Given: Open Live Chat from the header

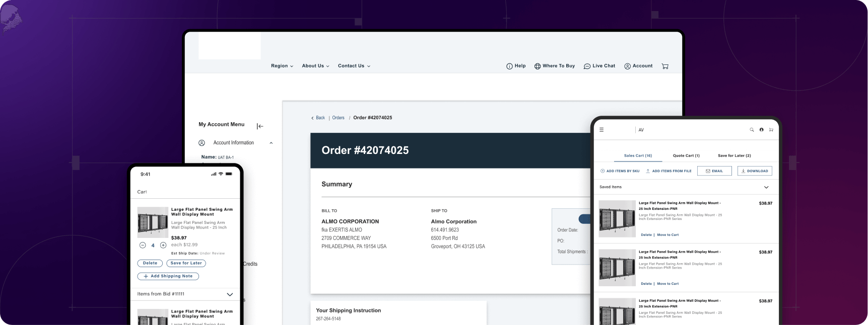Looking at the screenshot, I should click(x=599, y=66).
